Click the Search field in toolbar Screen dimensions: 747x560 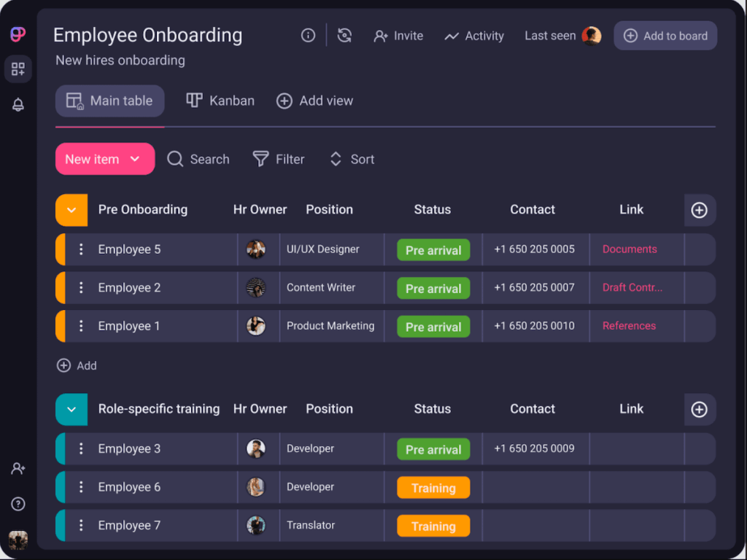point(198,159)
